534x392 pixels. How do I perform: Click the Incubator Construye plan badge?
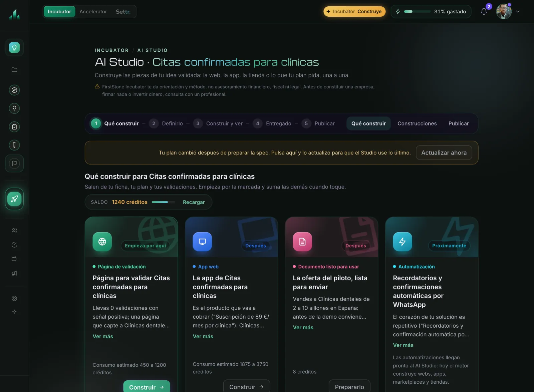(354, 11)
